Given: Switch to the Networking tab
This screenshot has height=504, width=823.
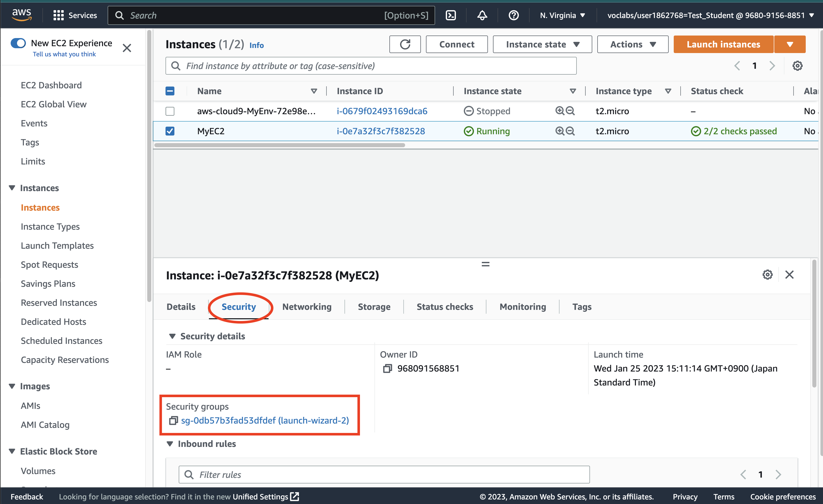Looking at the screenshot, I should tap(307, 307).
